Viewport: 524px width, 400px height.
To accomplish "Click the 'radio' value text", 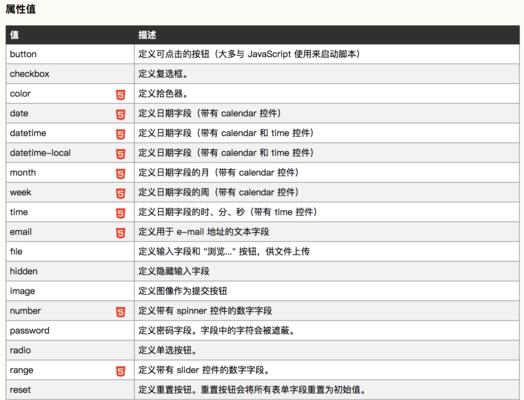I will (x=20, y=350).
